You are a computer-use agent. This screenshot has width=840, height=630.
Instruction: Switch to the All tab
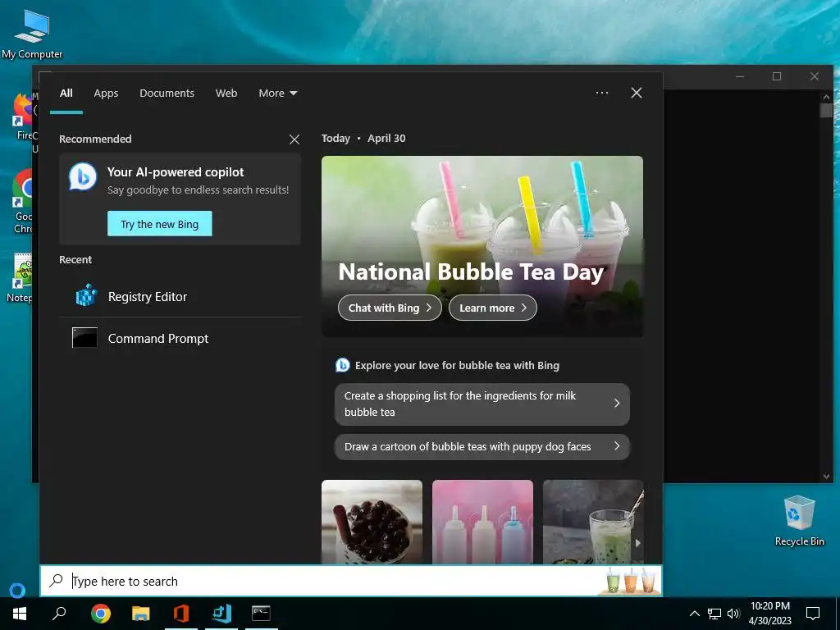pyautogui.click(x=66, y=94)
